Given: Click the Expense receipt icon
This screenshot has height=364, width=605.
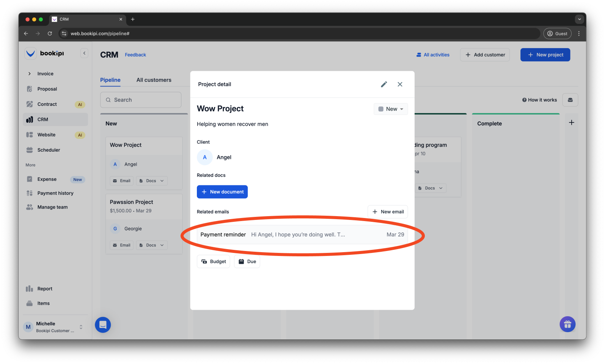Looking at the screenshot, I should pyautogui.click(x=30, y=179).
